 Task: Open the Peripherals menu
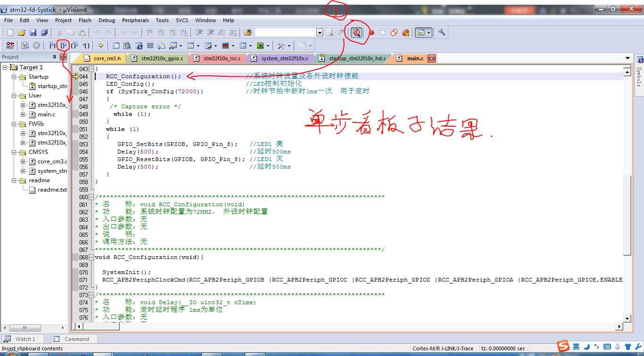click(x=135, y=20)
